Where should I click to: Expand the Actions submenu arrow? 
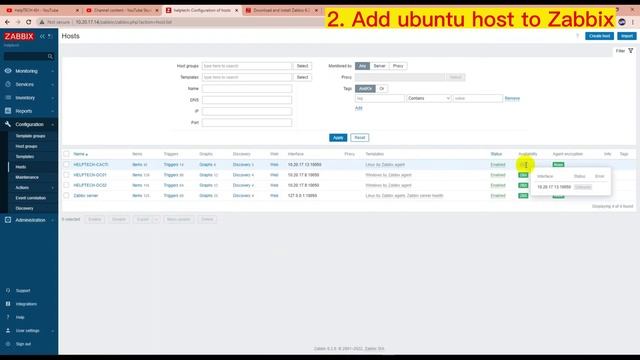53,188
